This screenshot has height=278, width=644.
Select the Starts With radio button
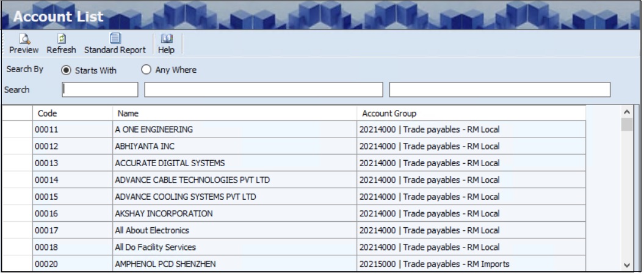(x=67, y=70)
